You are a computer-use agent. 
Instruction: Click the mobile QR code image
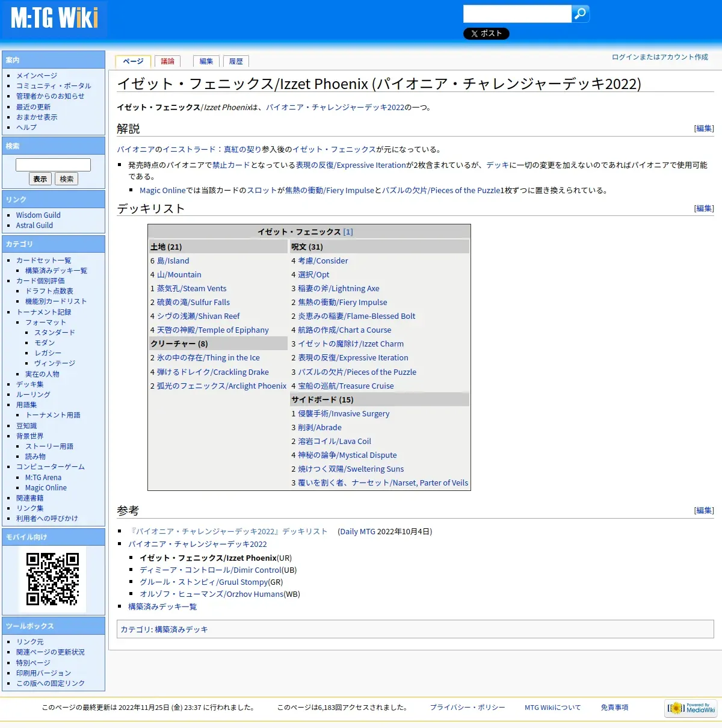52,579
